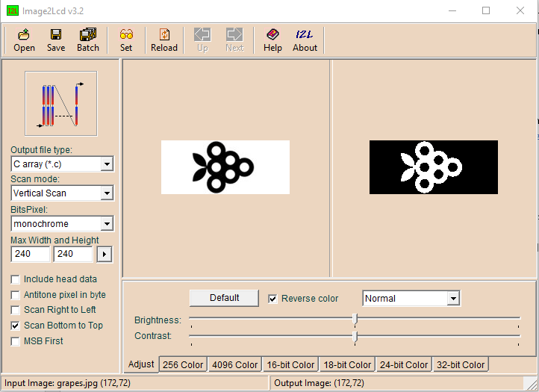Screen dimensions: 539x392
Task: Toggle the Reverse color checkbox
Action: tap(272, 299)
